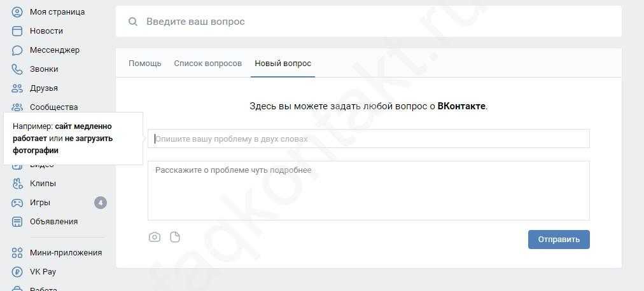Attach a photo using camera icon
The width and height of the screenshot is (644, 291).
pyautogui.click(x=155, y=237)
